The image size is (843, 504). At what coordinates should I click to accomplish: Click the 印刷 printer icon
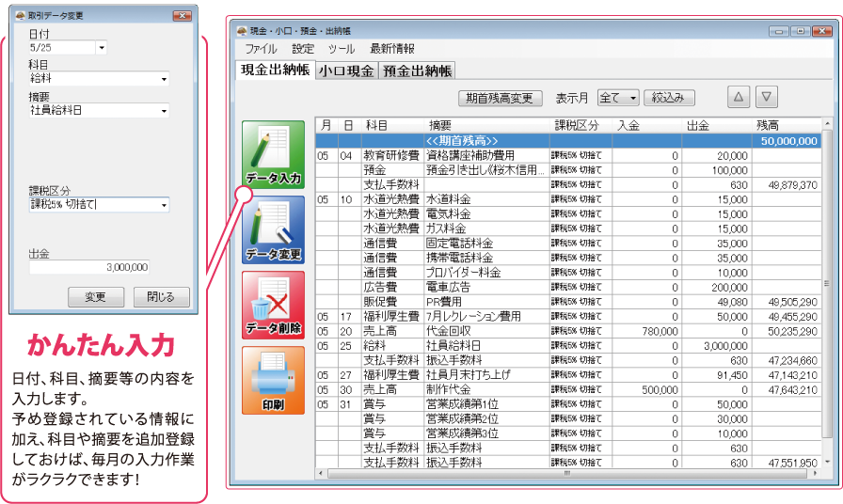pyautogui.click(x=273, y=380)
